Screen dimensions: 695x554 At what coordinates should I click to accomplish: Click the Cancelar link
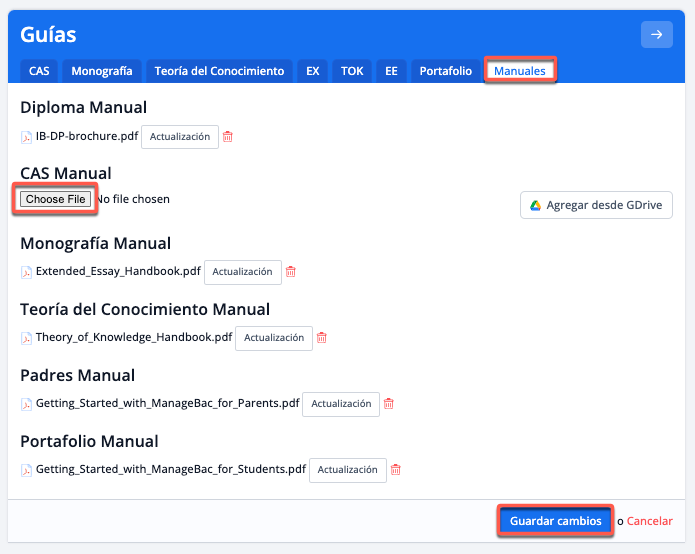coord(649,521)
